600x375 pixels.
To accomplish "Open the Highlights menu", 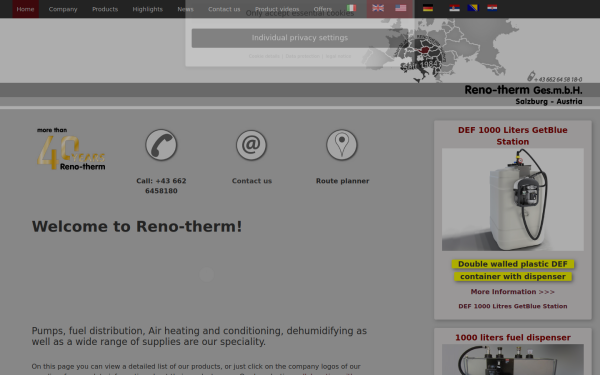I will [147, 9].
